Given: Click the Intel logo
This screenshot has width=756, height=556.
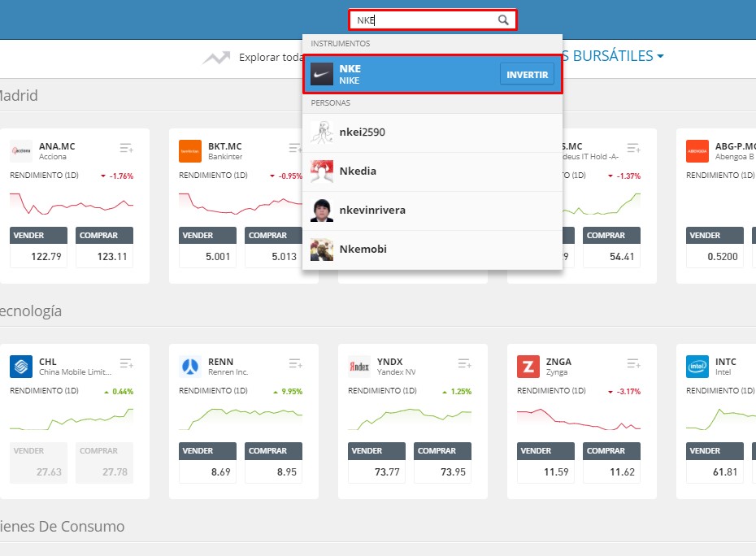Looking at the screenshot, I should pos(697,367).
